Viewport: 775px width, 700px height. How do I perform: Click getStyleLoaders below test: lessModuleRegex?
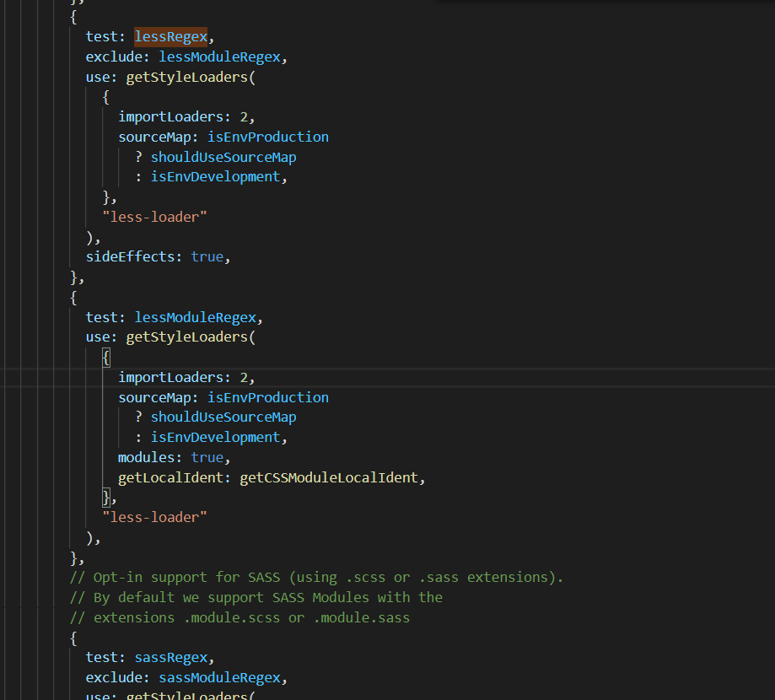pos(187,337)
